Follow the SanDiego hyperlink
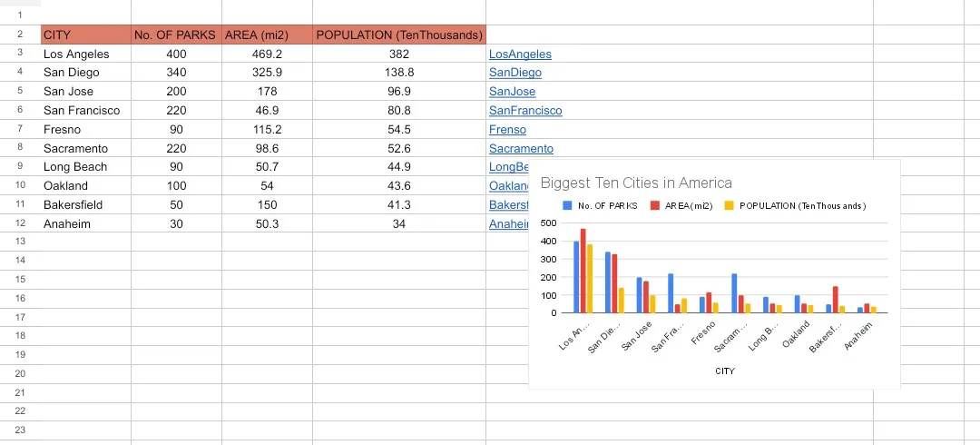The image size is (980, 445). tap(514, 73)
